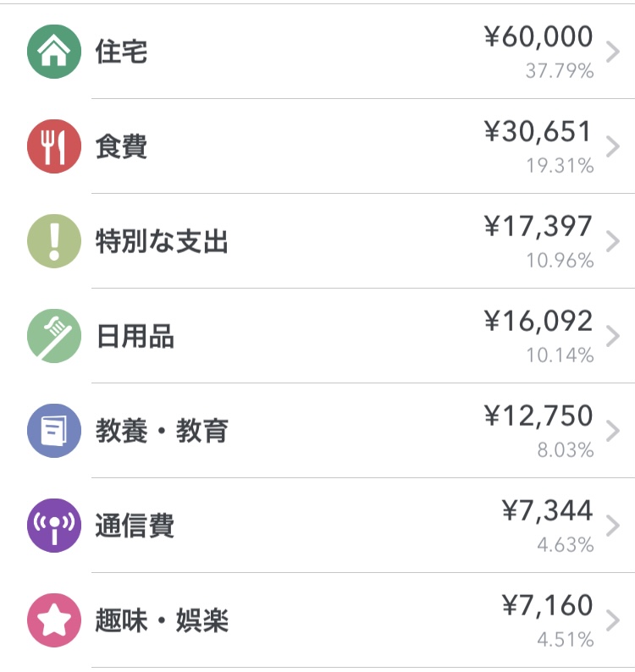The height and width of the screenshot is (672, 635).
Task: Tap the pink star hobby icon
Action: [54, 620]
